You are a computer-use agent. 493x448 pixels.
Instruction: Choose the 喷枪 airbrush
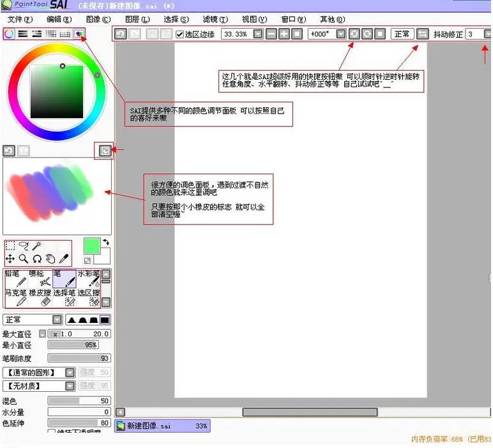[40, 279]
